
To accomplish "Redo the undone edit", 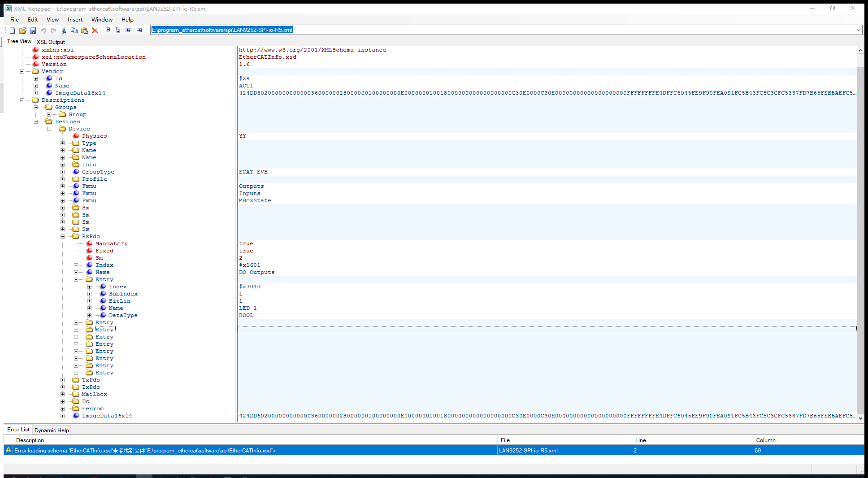I will click(53, 30).
